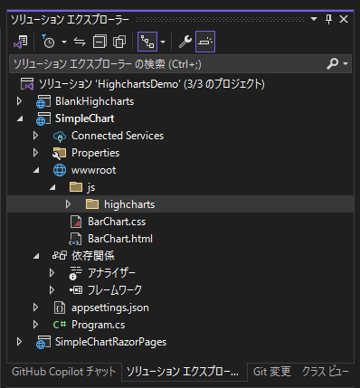Switch to GitHub Copilot チャット tab
This screenshot has height=388, width=360.
coord(64,372)
